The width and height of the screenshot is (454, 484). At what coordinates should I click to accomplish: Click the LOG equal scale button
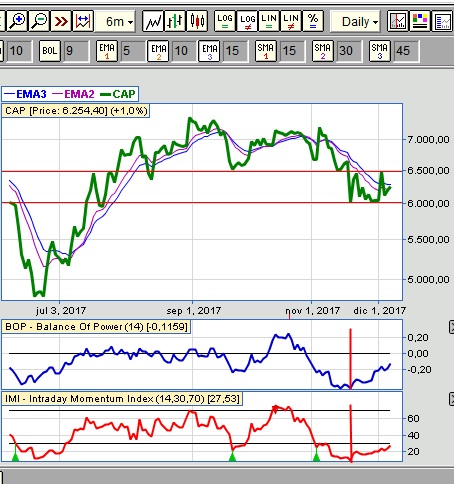pyautogui.click(x=224, y=21)
